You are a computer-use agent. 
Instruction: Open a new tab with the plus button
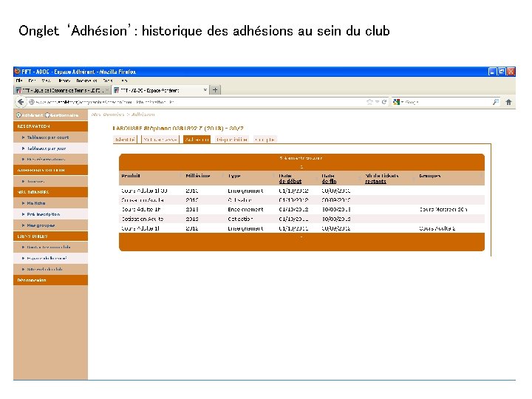[x=215, y=90]
